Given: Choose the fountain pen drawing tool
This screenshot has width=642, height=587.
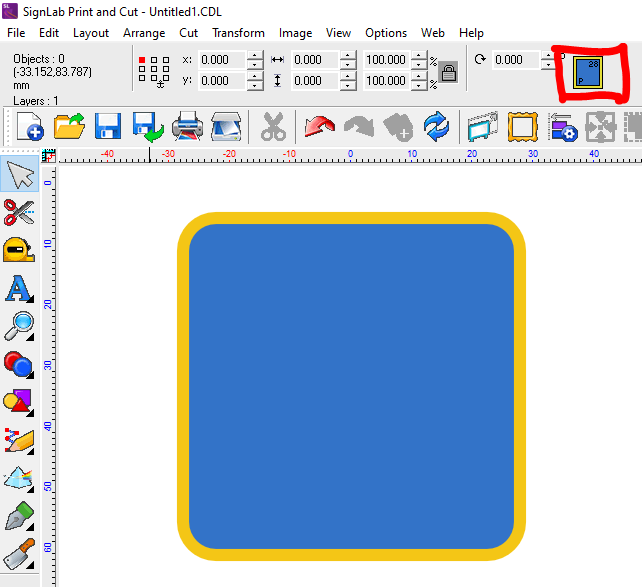Looking at the screenshot, I should [19, 516].
